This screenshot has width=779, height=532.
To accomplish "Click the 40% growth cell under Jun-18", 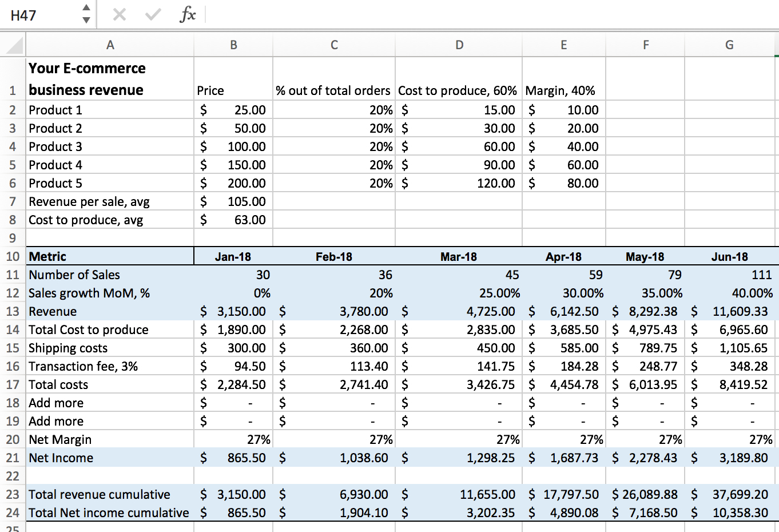I will coord(729,293).
